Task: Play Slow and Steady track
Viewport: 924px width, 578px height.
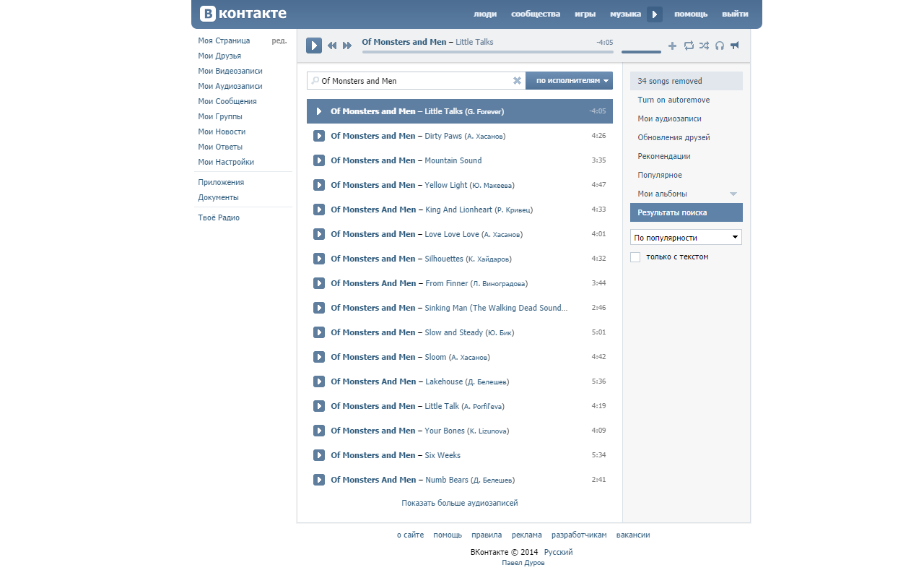Action: (319, 332)
